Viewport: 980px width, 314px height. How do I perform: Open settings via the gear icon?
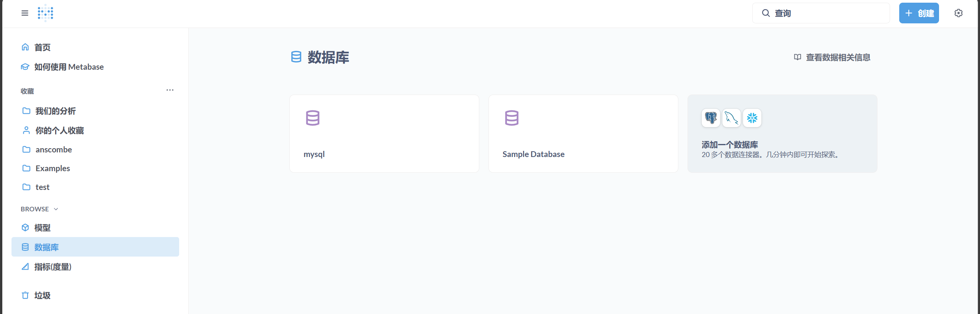tap(958, 13)
